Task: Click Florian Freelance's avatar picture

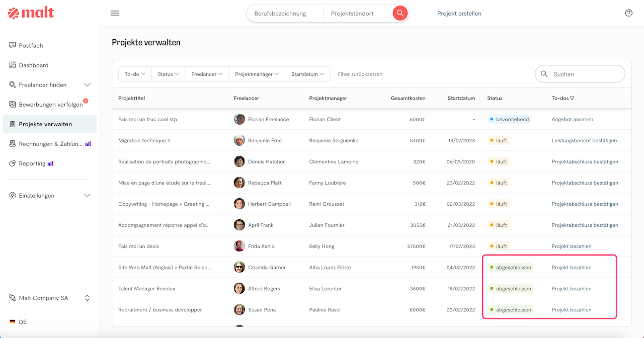Action: click(239, 119)
